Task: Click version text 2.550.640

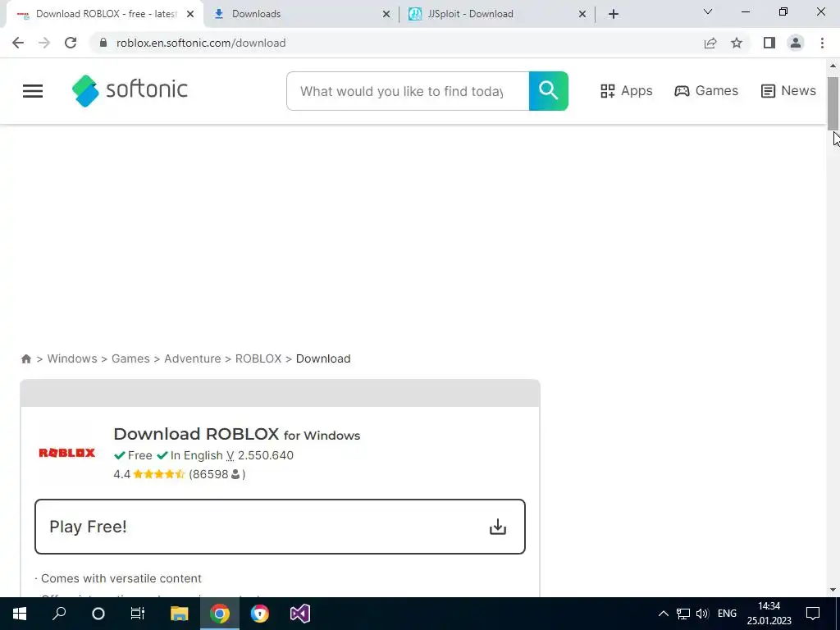Action: pyautogui.click(x=265, y=455)
